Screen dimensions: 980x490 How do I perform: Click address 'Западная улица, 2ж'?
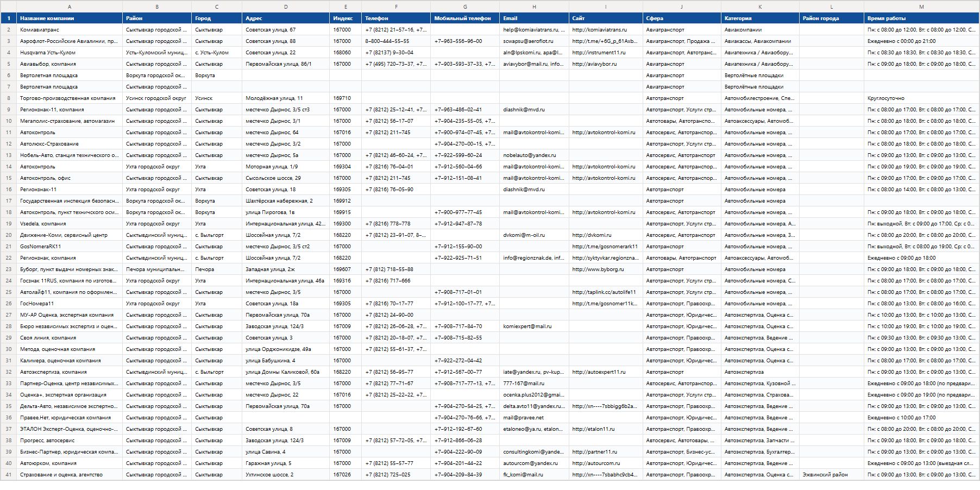pyautogui.click(x=286, y=269)
